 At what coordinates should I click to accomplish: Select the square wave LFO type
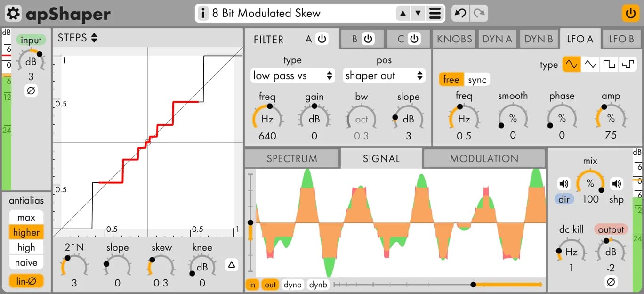[609, 65]
